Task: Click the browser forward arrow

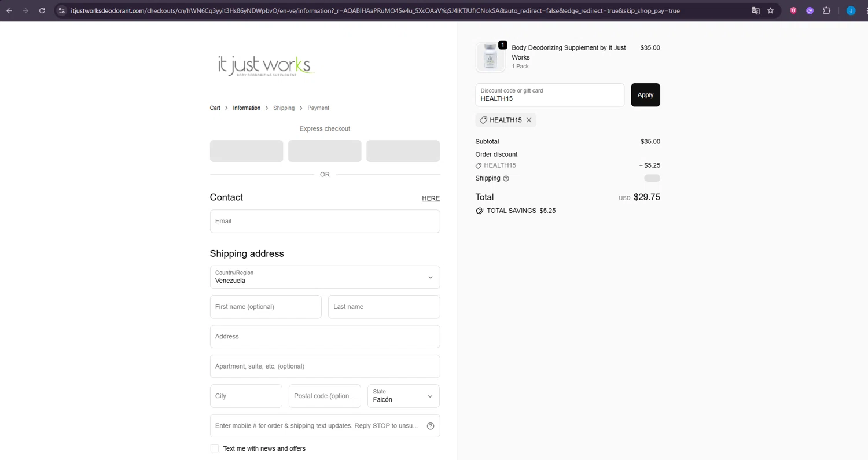Action: (25, 10)
